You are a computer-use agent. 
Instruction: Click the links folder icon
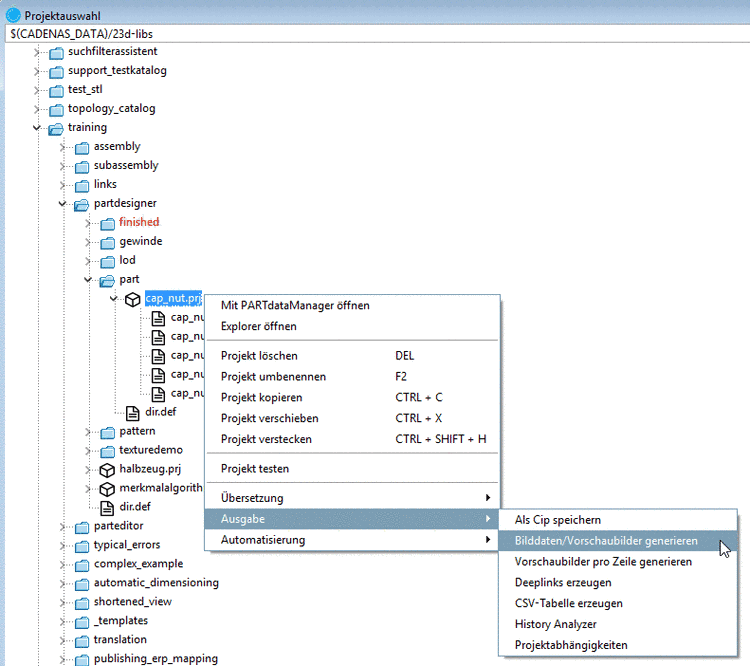click(82, 185)
